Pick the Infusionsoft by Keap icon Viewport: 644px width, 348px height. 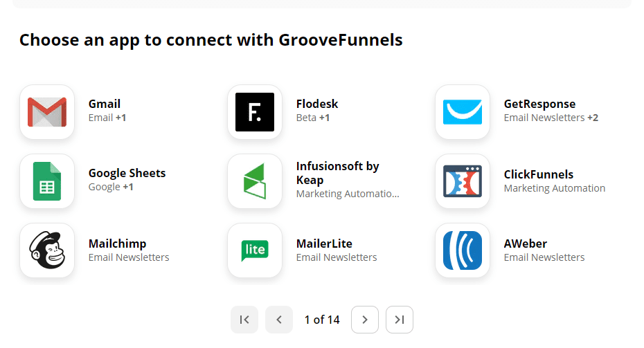point(255,181)
